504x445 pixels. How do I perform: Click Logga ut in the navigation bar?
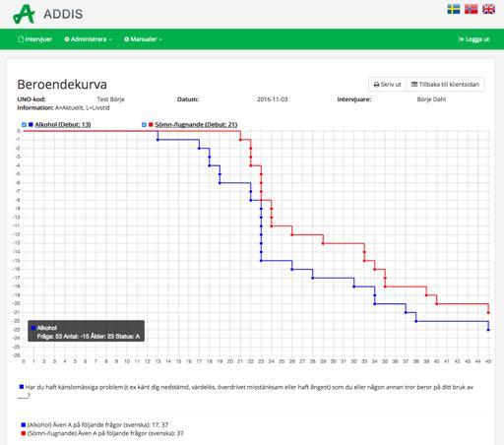click(473, 39)
